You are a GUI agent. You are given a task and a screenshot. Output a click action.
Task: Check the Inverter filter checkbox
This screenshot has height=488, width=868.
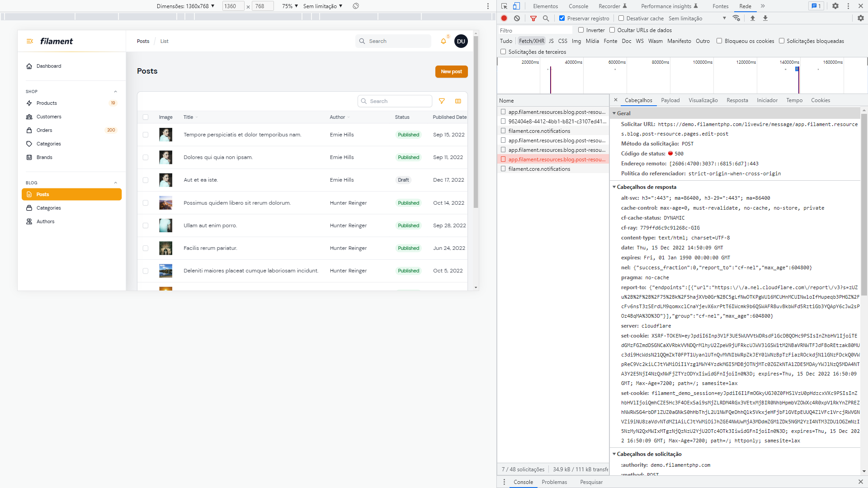click(581, 30)
